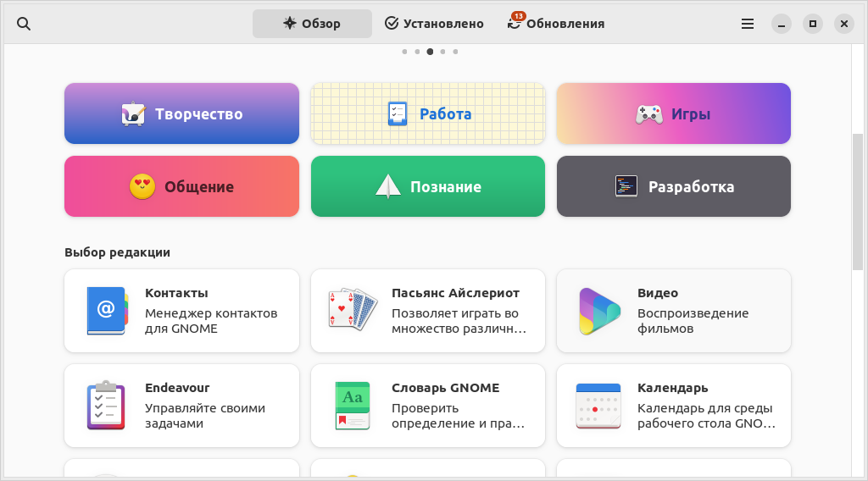Viewport: 868px width, 481px height.
Task: Select the second carousel page dot
Action: point(417,52)
